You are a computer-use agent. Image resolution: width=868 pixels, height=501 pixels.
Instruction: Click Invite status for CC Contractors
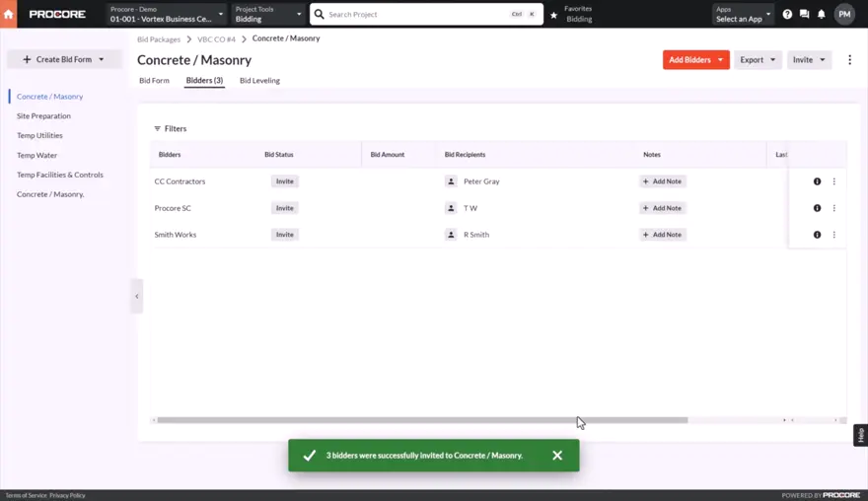(x=284, y=181)
